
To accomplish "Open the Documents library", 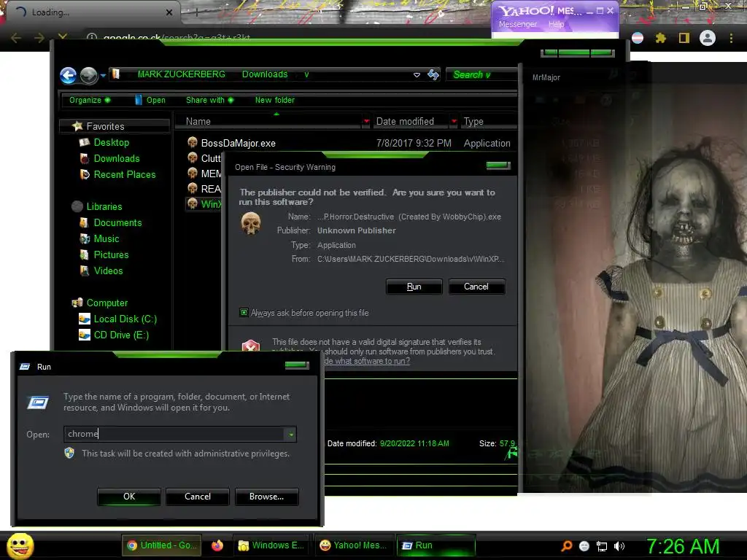I will coord(117,223).
